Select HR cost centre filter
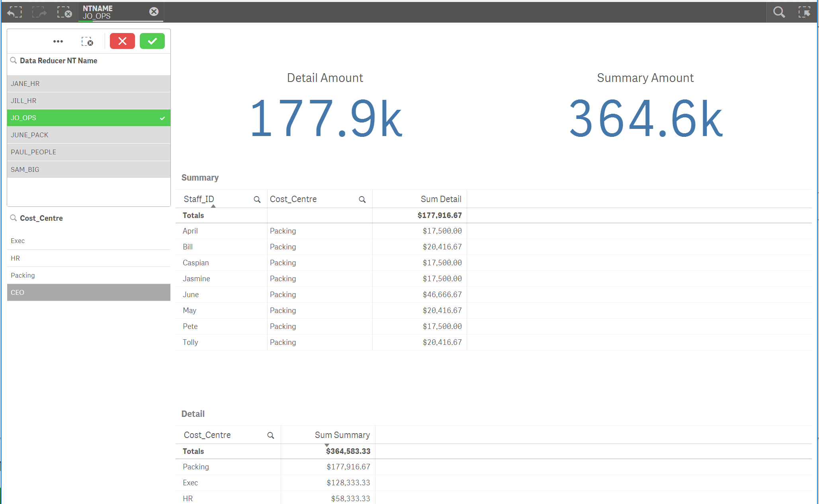 89,258
